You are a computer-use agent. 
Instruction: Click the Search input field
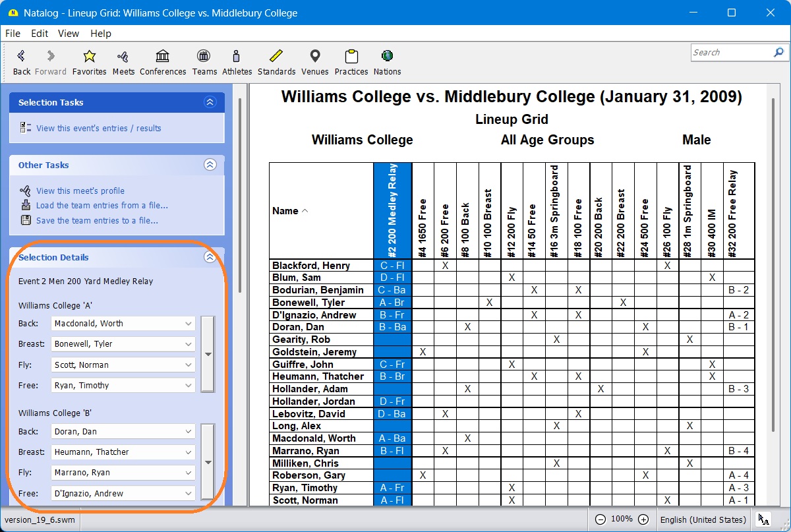tap(730, 53)
